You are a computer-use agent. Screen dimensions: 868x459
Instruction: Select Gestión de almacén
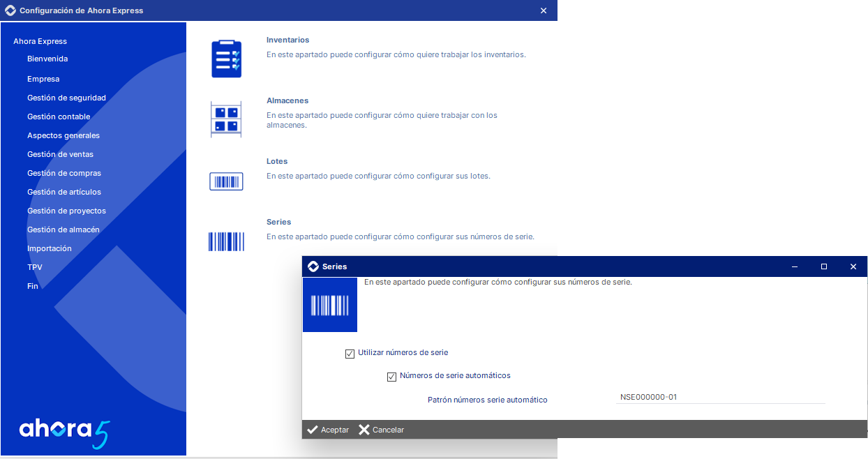63,229
